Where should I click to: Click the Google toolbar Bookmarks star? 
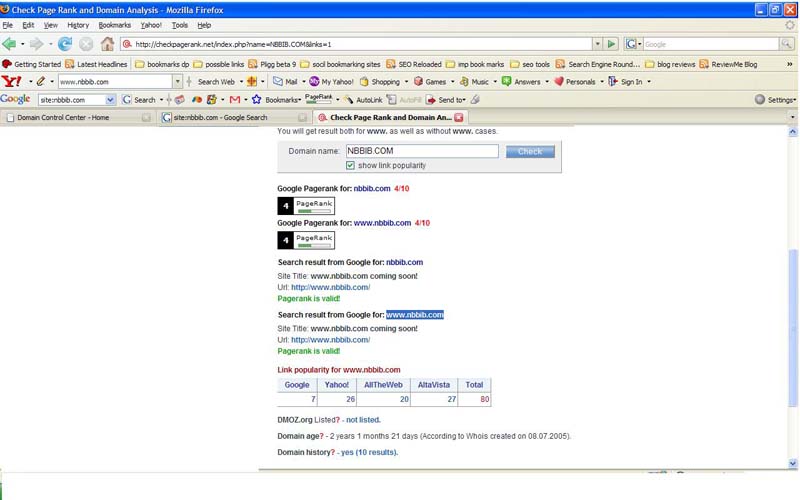point(256,100)
